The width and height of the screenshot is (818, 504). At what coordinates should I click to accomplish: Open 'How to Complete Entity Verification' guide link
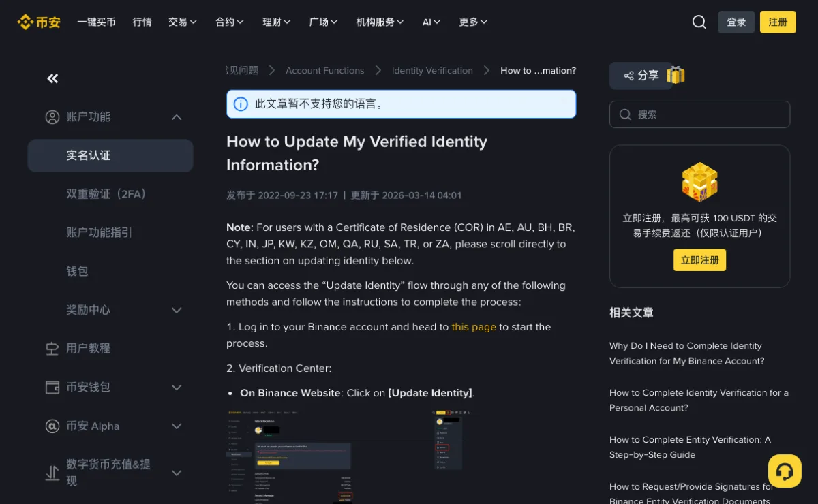tap(690, 447)
